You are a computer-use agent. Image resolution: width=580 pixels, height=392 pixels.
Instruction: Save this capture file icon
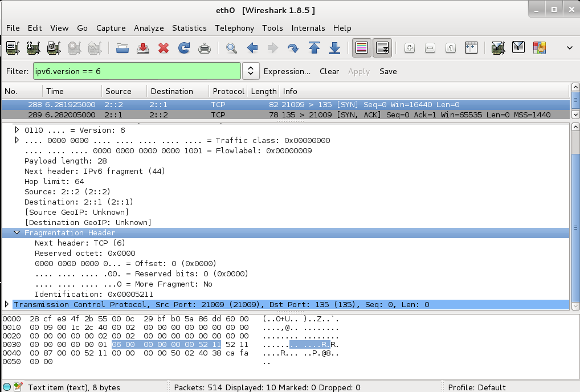[143, 48]
